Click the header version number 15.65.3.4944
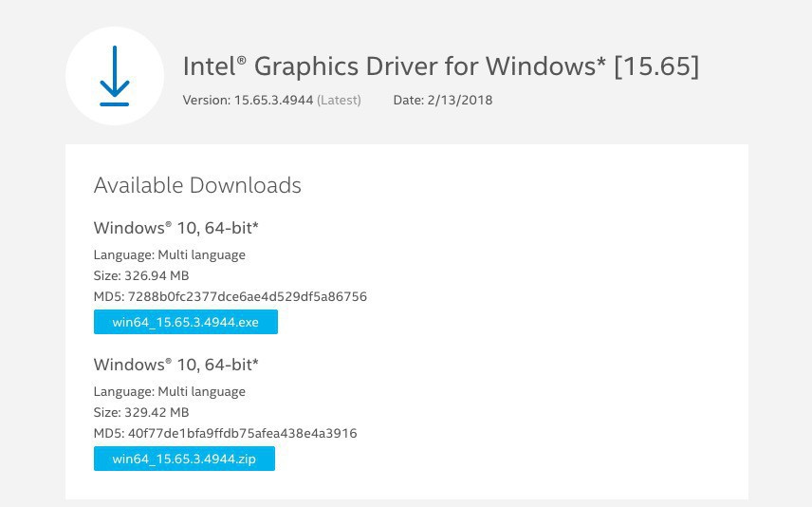 [x=273, y=100]
